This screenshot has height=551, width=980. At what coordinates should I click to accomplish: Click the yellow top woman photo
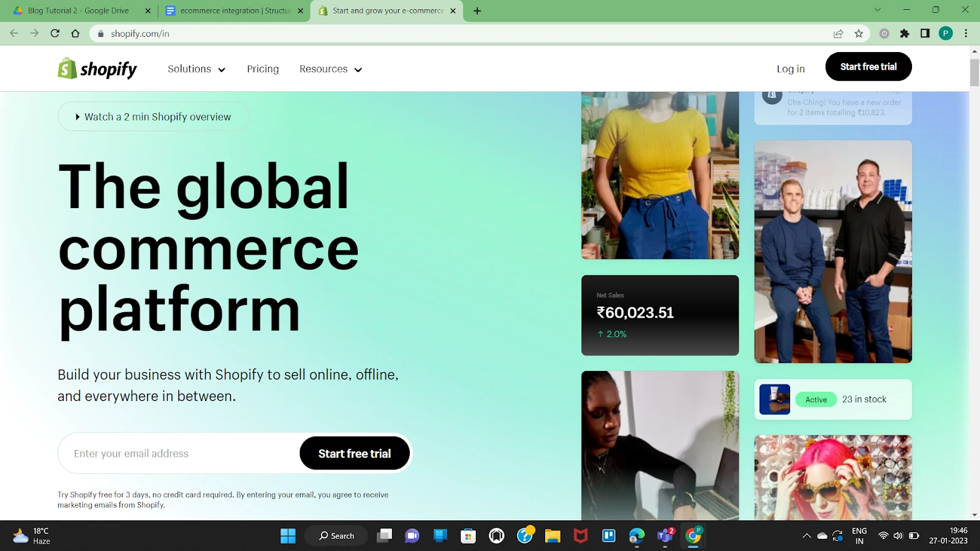pyautogui.click(x=660, y=175)
